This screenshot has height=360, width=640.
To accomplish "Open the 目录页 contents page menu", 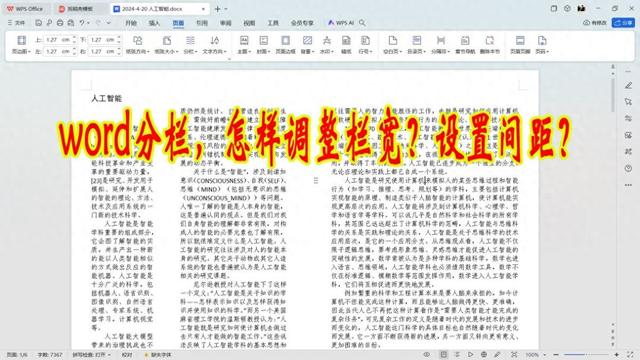I will tap(416, 45).
